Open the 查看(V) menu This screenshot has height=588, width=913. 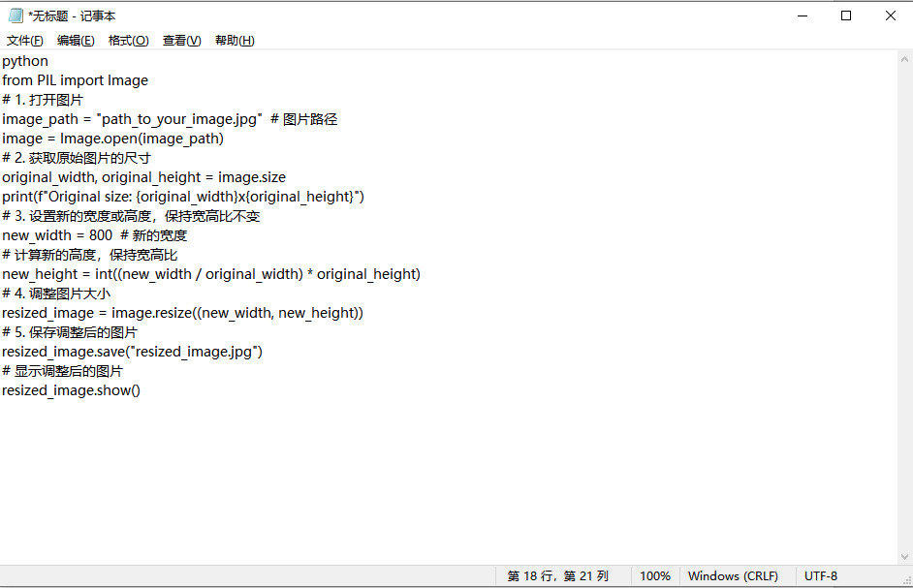pos(181,40)
